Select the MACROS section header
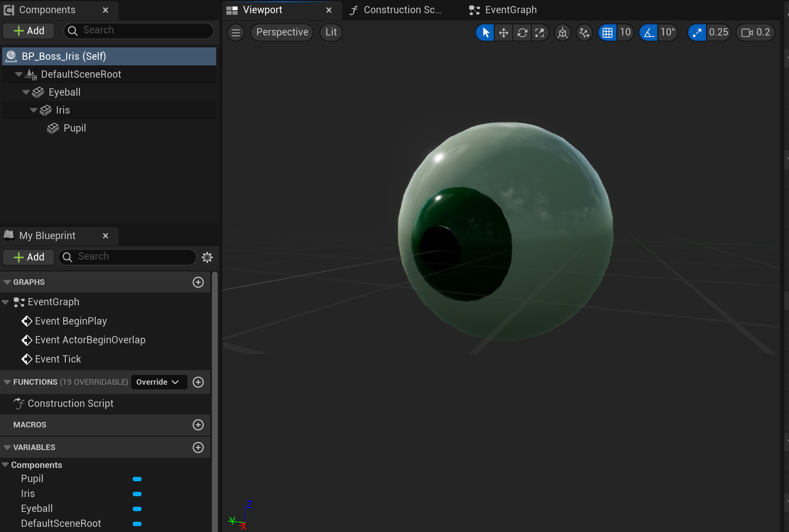This screenshot has width=789, height=532. 105,425
